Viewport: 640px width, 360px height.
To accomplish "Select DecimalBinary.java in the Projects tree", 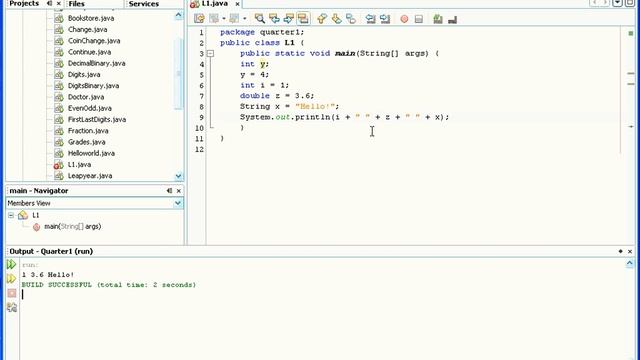I will pos(96,63).
